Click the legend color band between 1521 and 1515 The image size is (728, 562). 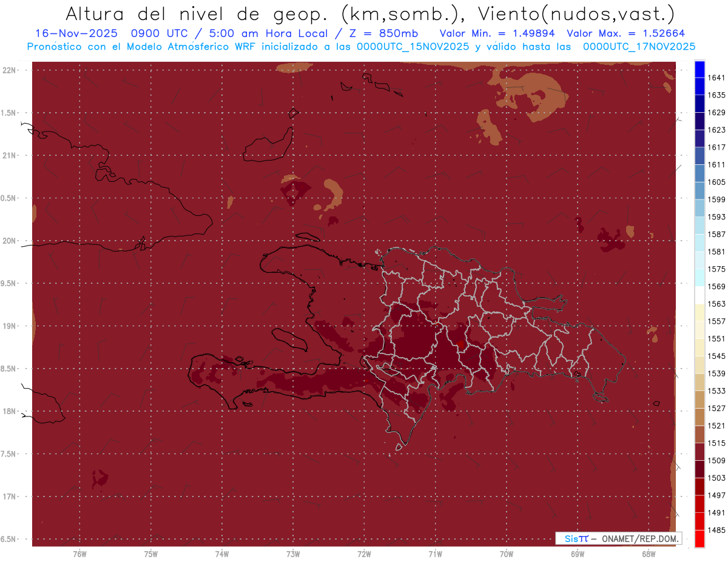click(x=699, y=434)
